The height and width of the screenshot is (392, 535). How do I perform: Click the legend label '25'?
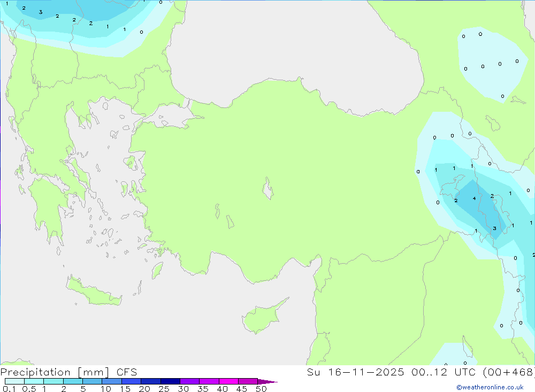click(164, 389)
